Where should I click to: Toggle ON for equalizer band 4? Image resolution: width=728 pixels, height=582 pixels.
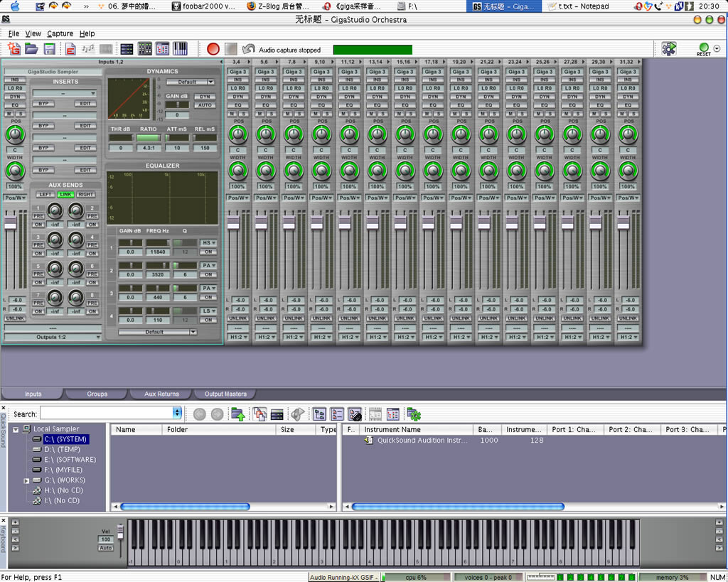pyautogui.click(x=208, y=320)
